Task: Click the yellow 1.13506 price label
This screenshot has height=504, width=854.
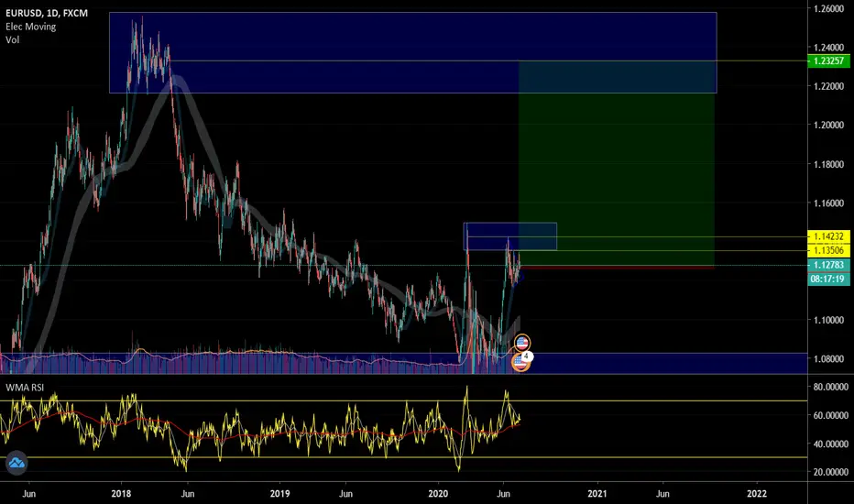Action: (x=827, y=251)
